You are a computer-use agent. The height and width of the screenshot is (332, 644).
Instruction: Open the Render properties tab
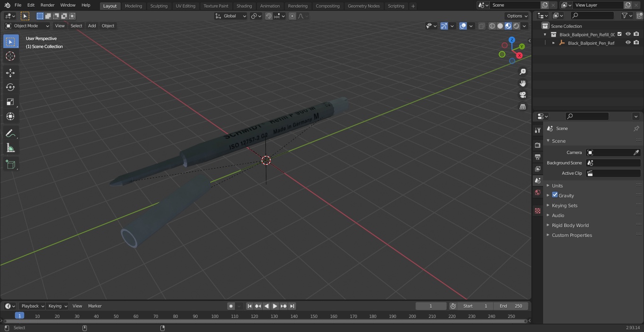(537, 145)
